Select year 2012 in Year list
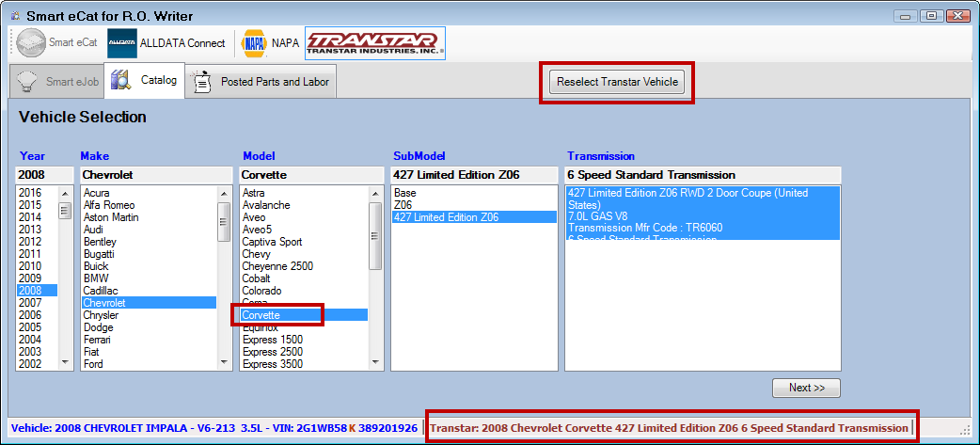The width and height of the screenshot is (980, 445). point(30,242)
